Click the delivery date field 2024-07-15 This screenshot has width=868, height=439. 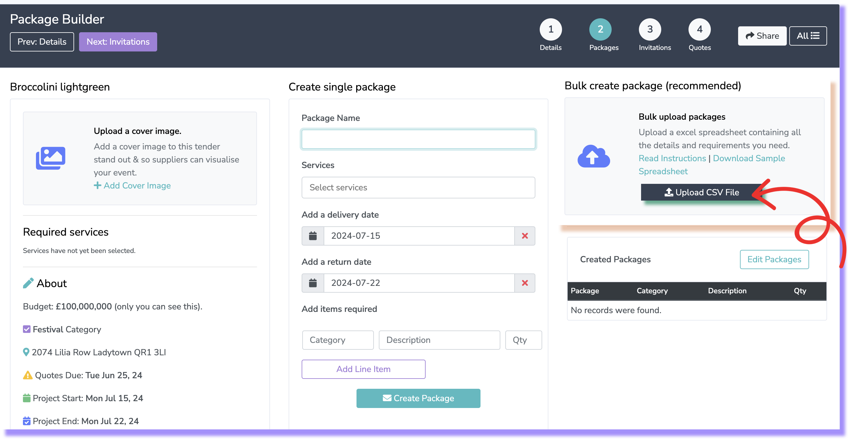[419, 236]
